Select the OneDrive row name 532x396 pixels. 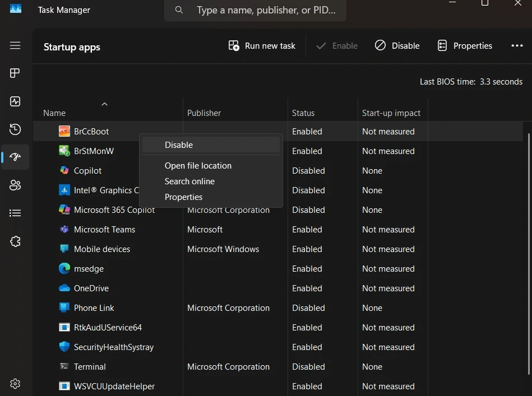(91, 288)
